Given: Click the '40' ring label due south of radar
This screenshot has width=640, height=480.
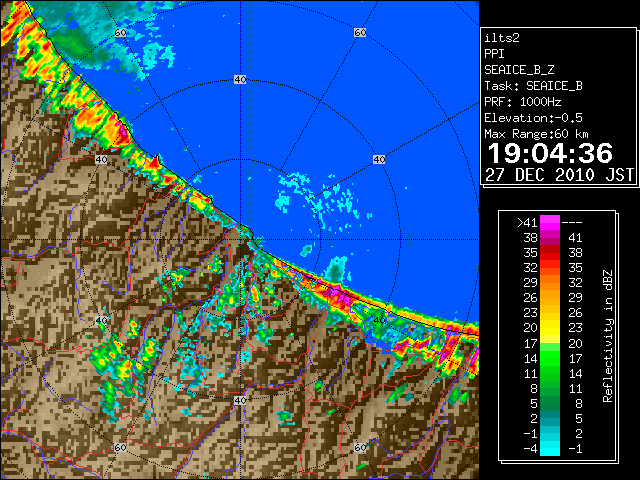Looking at the screenshot, I should click(x=240, y=400).
